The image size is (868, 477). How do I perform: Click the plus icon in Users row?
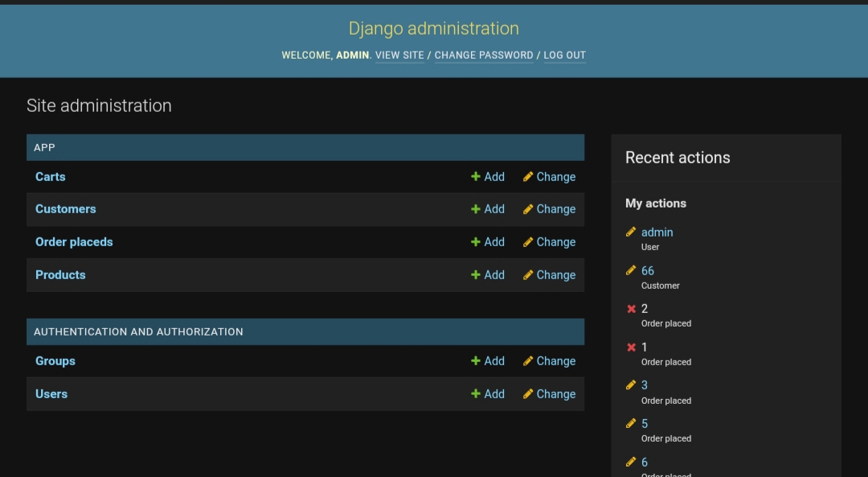tap(476, 394)
